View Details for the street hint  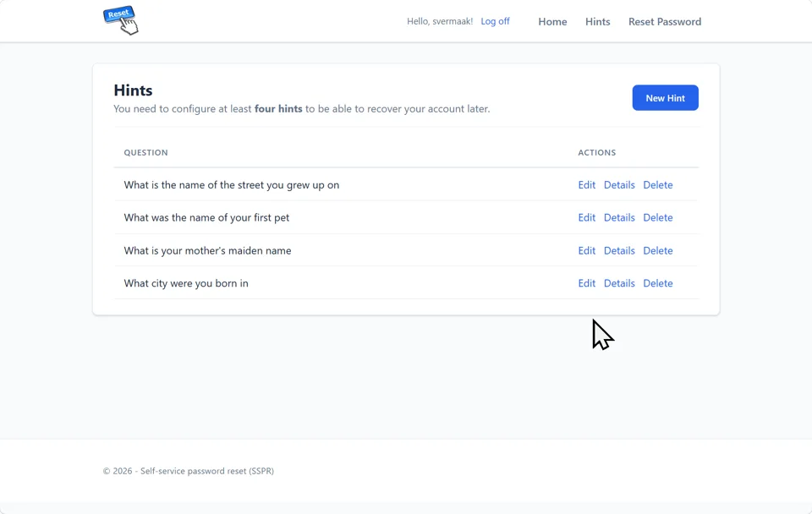point(619,185)
